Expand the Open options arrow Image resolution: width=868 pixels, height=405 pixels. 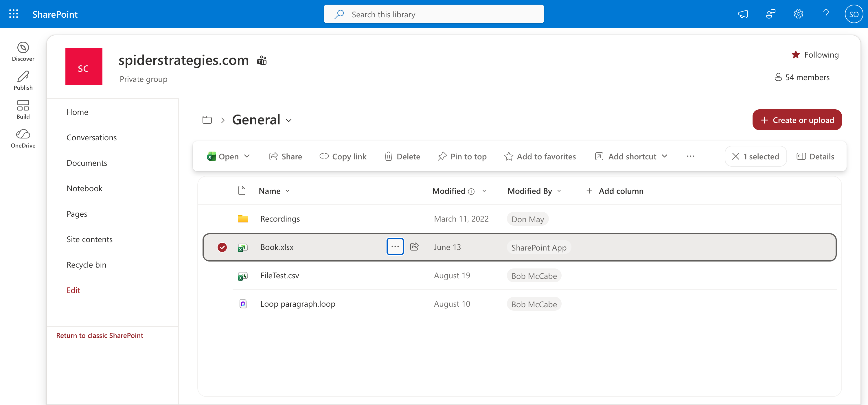point(247,156)
